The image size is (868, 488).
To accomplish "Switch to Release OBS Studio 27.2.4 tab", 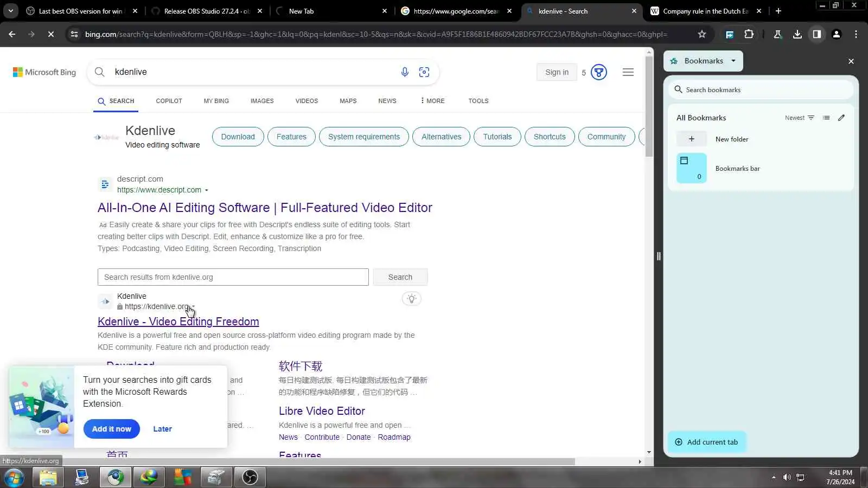I will coord(207,11).
